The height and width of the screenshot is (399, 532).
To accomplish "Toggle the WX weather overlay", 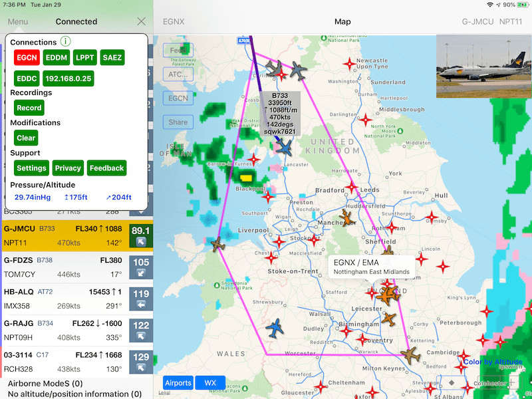I will click(x=210, y=382).
